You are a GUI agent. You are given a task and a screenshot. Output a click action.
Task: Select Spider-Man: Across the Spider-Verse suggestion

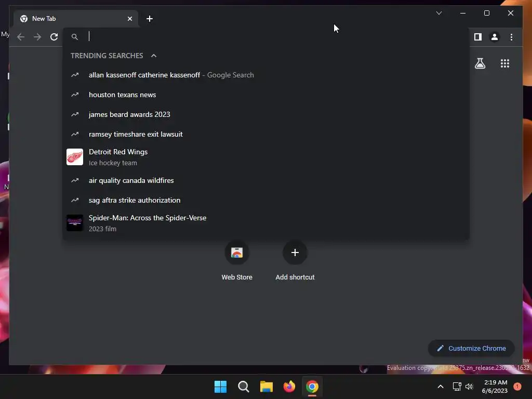266,223
